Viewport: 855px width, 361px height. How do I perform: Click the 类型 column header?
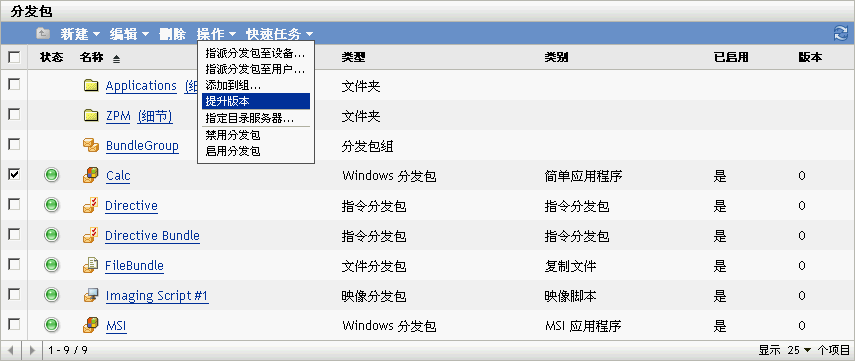tap(353, 57)
